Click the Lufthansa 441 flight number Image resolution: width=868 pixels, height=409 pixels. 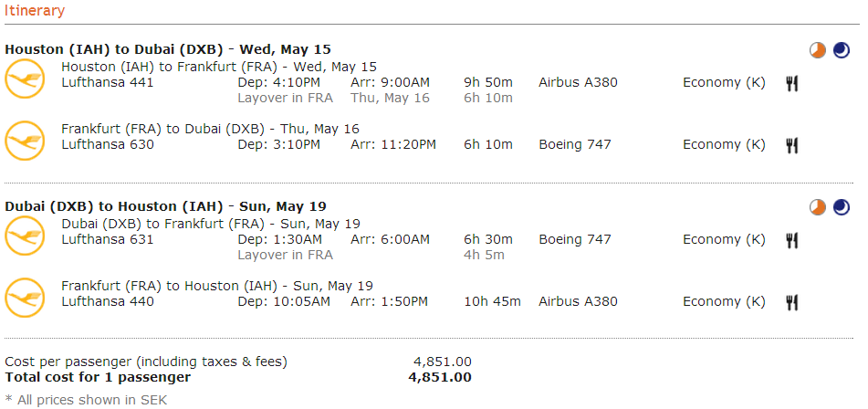pos(108,83)
